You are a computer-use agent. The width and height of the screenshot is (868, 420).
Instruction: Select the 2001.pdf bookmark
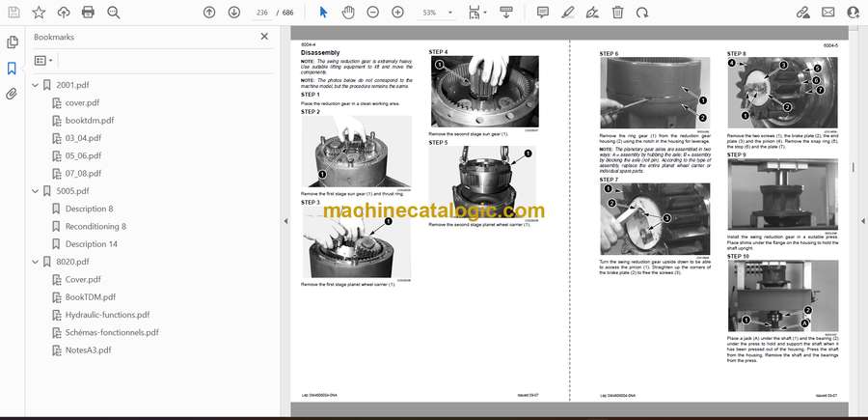(72, 85)
